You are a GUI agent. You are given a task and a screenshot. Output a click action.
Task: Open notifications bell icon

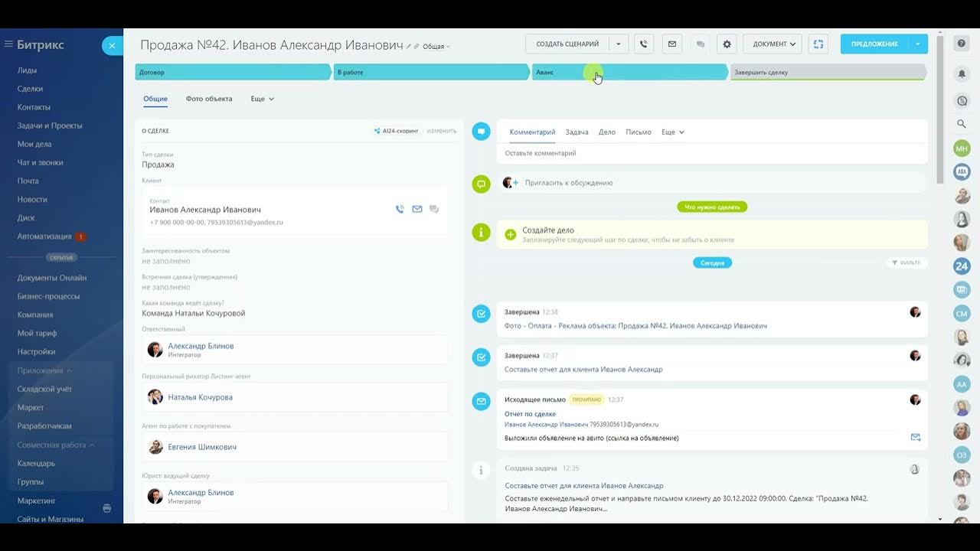click(962, 73)
